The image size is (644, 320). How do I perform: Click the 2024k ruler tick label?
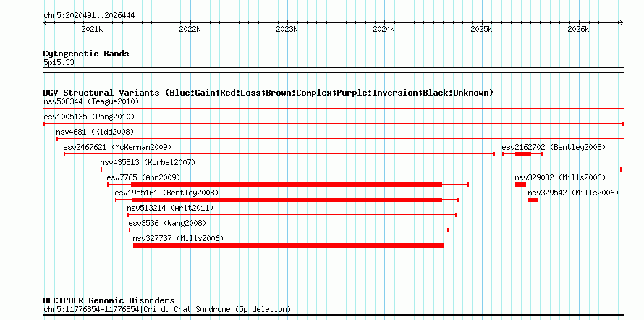tap(384, 29)
